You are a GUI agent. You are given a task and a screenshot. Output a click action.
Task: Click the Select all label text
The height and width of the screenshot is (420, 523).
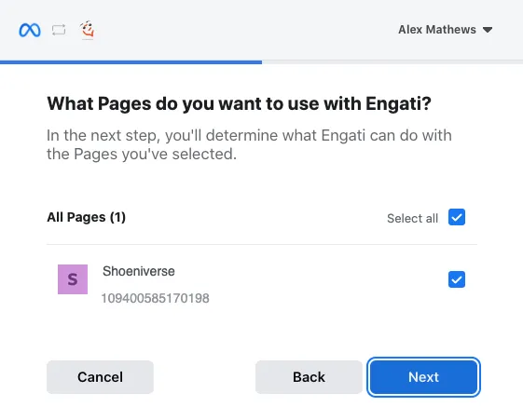pos(412,219)
